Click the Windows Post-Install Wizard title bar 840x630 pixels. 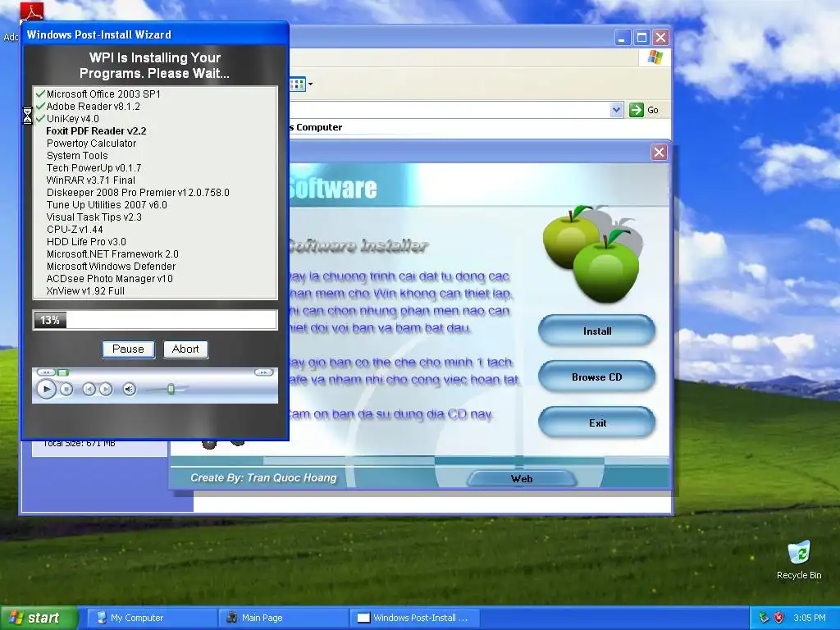[x=155, y=34]
